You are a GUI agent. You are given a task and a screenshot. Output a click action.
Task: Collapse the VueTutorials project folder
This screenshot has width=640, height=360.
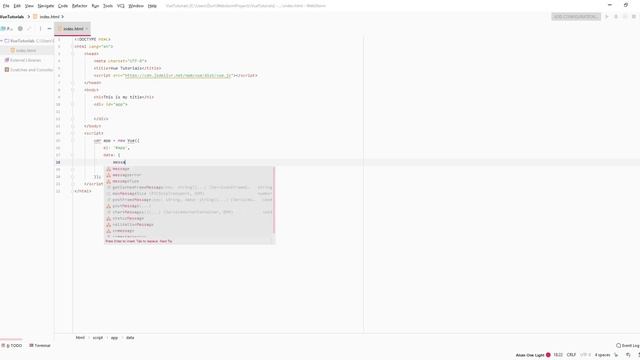[x=2, y=41]
